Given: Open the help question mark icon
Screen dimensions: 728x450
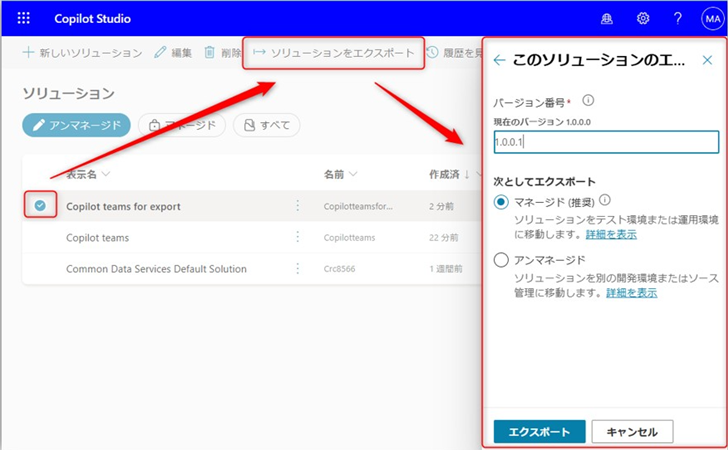Looking at the screenshot, I should (x=677, y=19).
